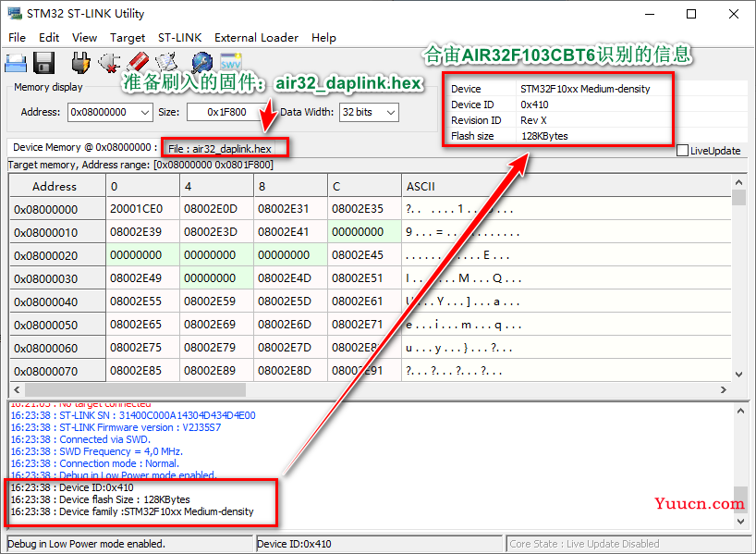Click log line SWD Frequency = 4,0 MHz.

click(97, 451)
